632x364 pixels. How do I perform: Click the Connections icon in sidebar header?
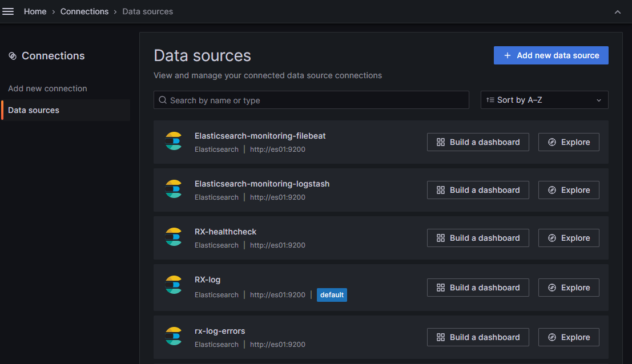[13, 56]
